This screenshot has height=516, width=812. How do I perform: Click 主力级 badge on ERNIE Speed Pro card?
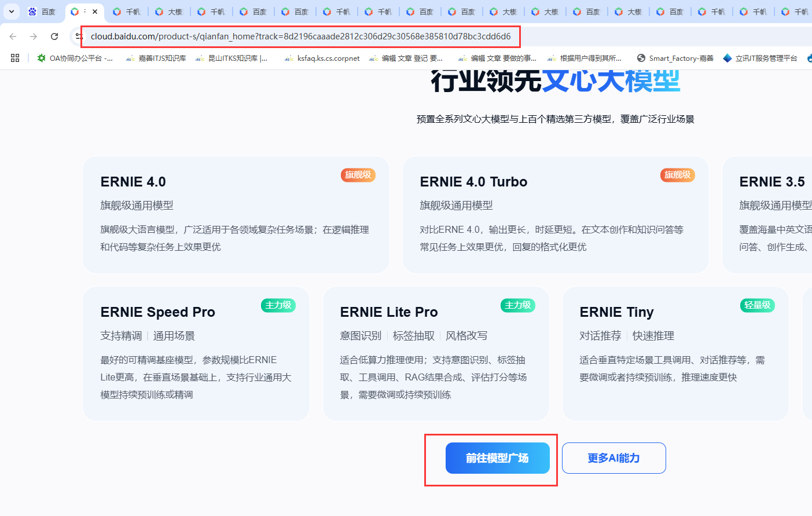(x=278, y=305)
